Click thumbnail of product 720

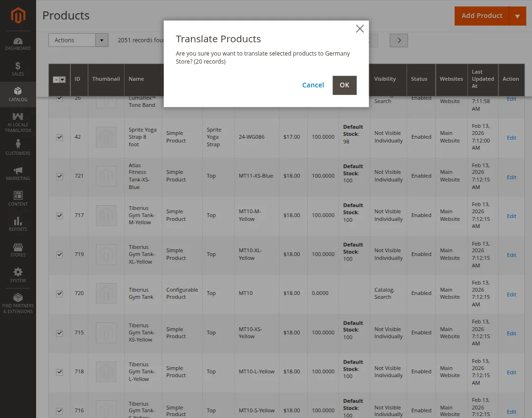(106, 294)
